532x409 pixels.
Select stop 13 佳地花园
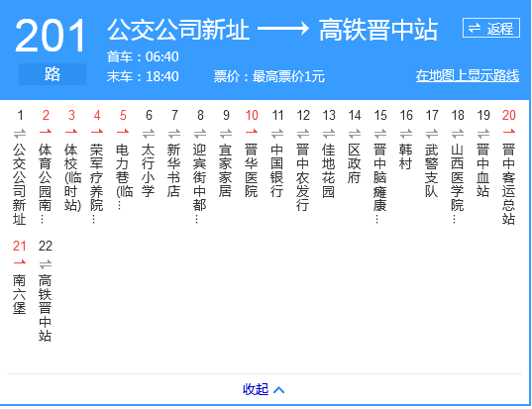pyautogui.click(x=329, y=170)
